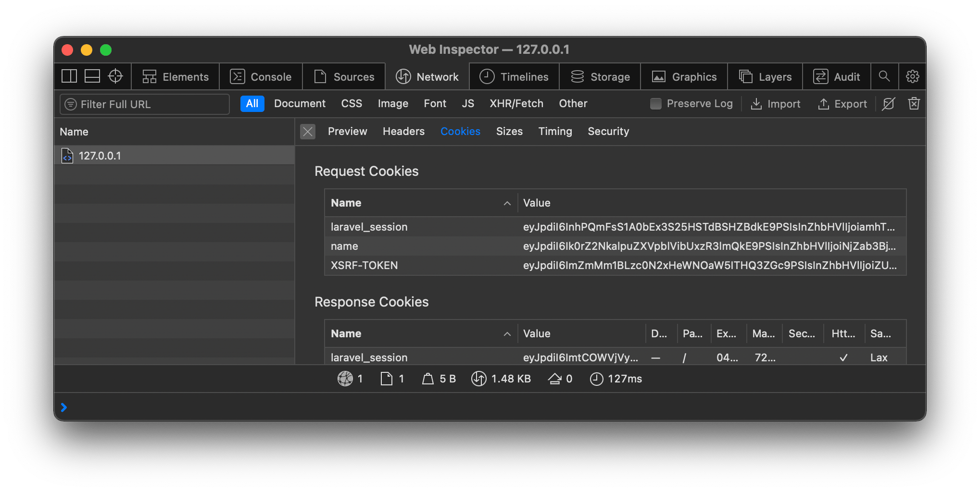Click the clock icon showing 127ms
The image size is (980, 492).
click(x=596, y=379)
